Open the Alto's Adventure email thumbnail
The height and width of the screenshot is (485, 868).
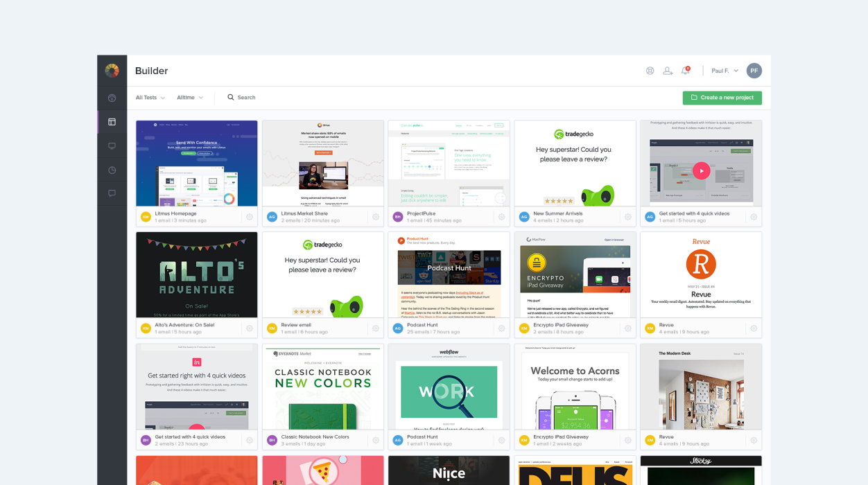tap(197, 275)
